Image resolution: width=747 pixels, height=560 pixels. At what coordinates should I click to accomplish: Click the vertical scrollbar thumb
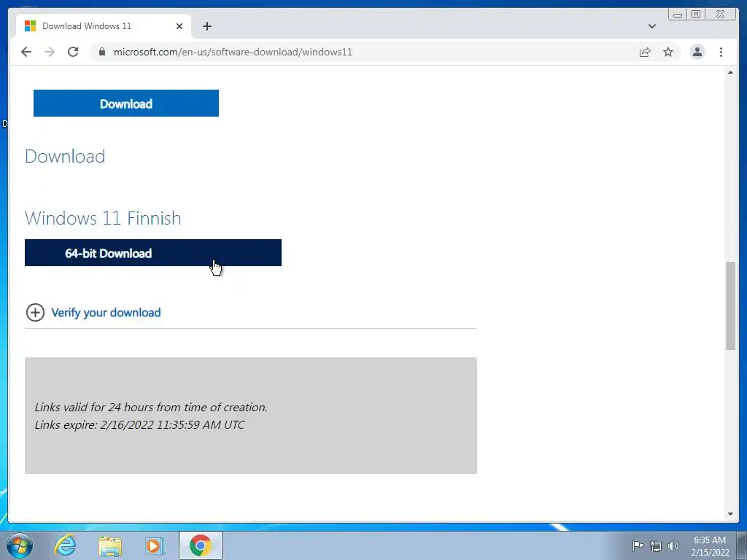click(730, 306)
